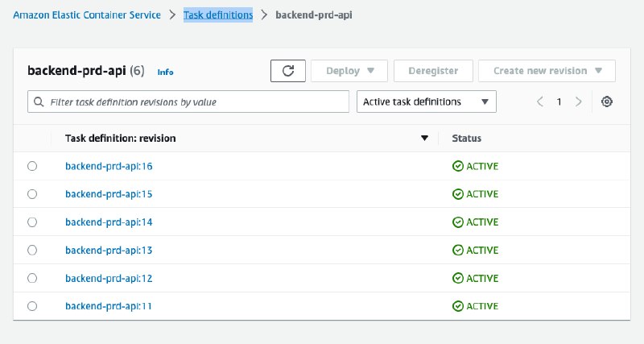Image resolution: width=644 pixels, height=344 pixels.
Task: Open the Create new revision dropdown
Action: pyautogui.click(x=547, y=71)
